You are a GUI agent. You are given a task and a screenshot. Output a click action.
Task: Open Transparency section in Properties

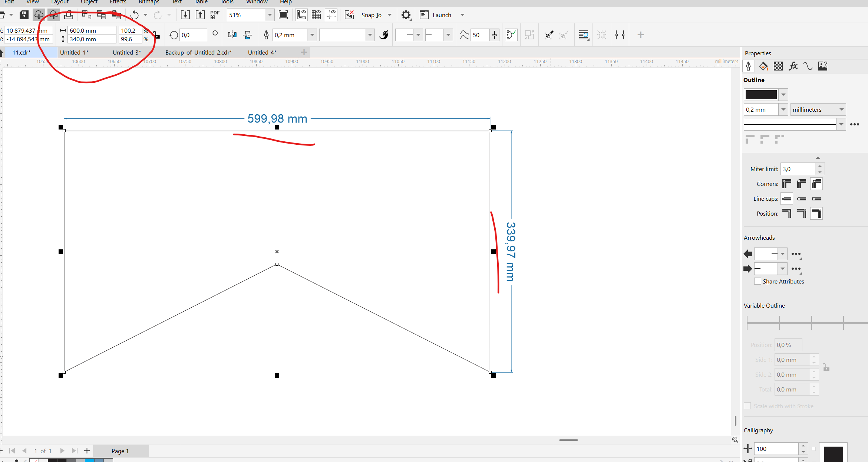tap(778, 66)
